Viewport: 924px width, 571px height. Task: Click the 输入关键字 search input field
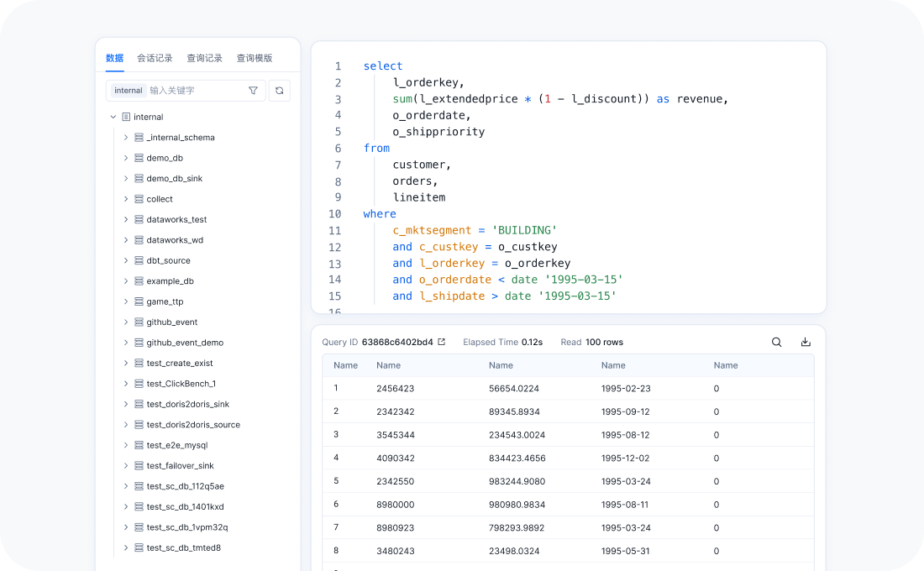pyautogui.click(x=195, y=91)
